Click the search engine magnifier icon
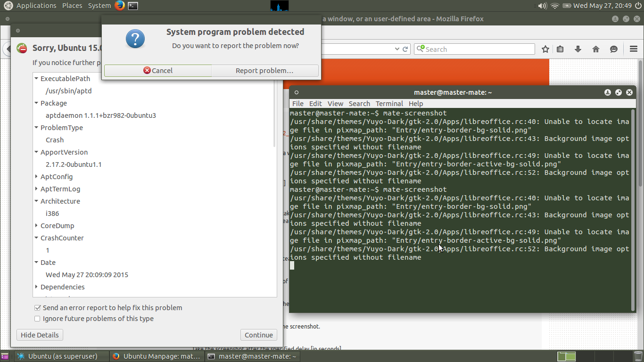644x362 pixels. tap(420, 49)
